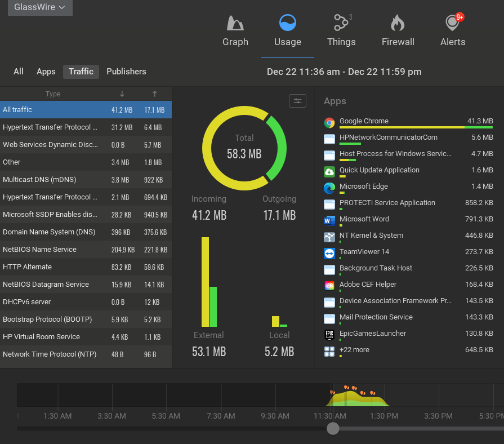Viewport: 504px width, 444px height.
Task: Open the +22 more apps entry
Action: point(408,350)
